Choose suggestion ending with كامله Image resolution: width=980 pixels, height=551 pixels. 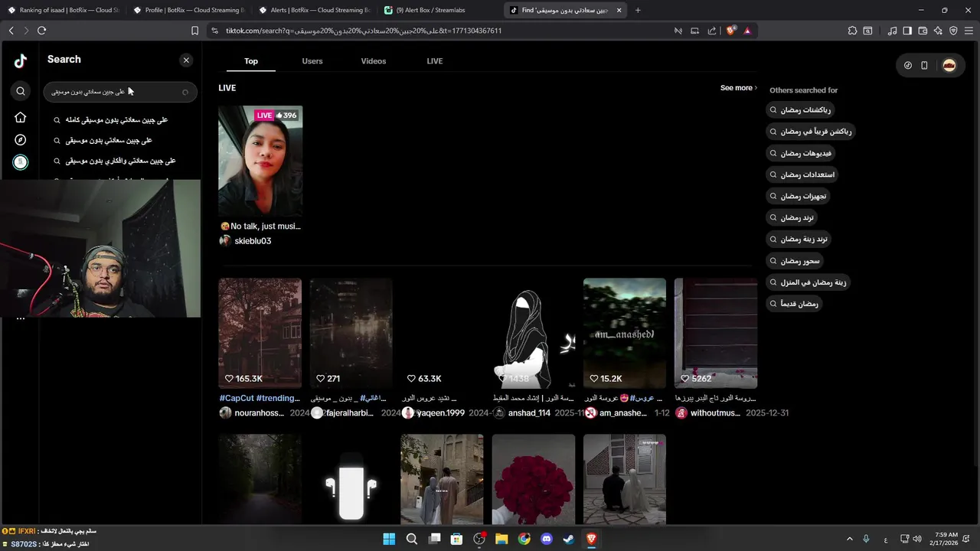(x=116, y=120)
